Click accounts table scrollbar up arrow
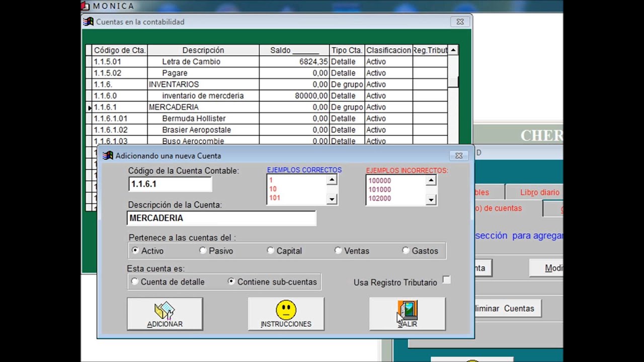The height and width of the screenshot is (362, 644). [x=453, y=50]
